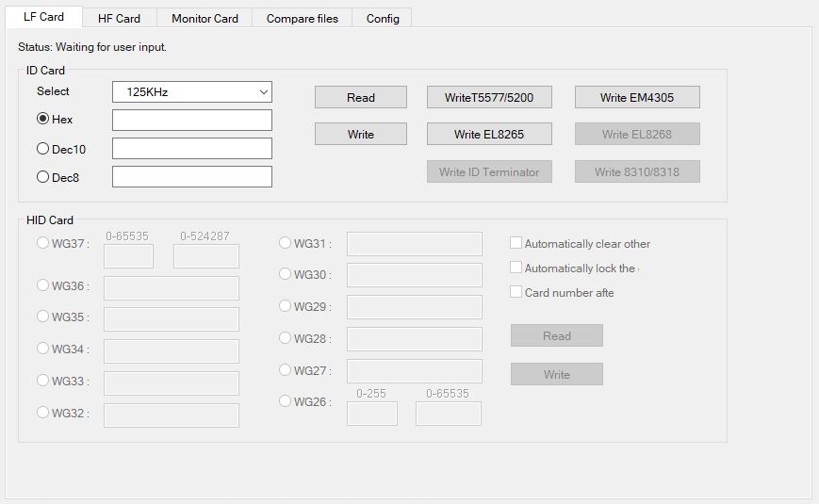Viewport: 819px width, 504px height.
Task: Go to the Compare files tab
Action: (302, 18)
